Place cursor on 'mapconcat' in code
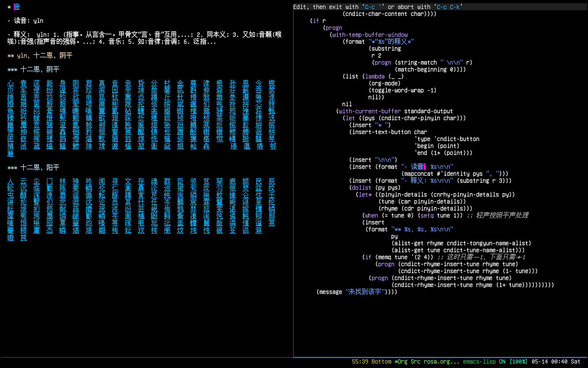This screenshot has width=588, height=368. [x=419, y=174]
